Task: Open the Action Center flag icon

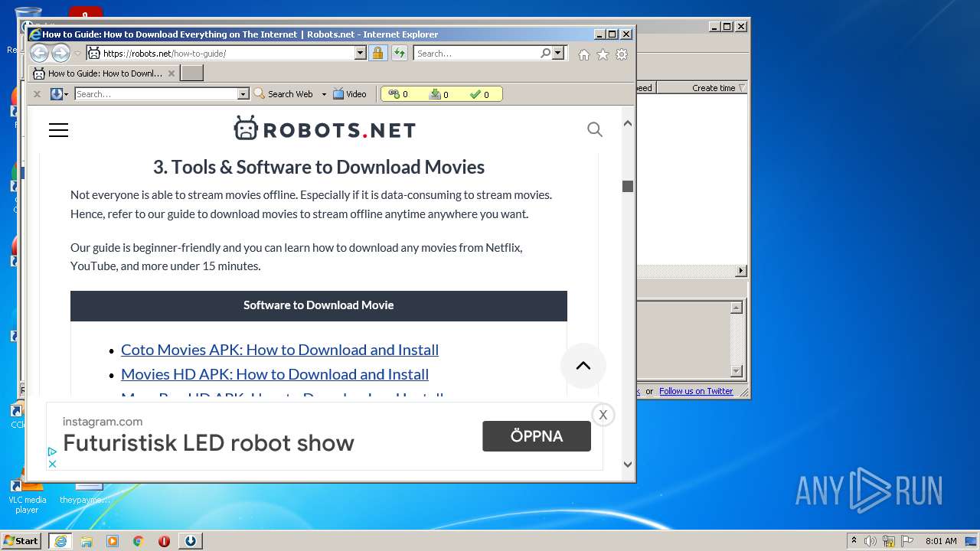Action: tap(907, 541)
